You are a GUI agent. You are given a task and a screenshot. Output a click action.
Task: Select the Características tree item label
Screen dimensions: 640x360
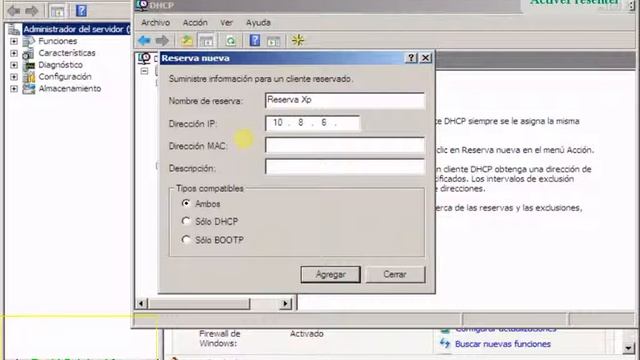[x=67, y=53]
